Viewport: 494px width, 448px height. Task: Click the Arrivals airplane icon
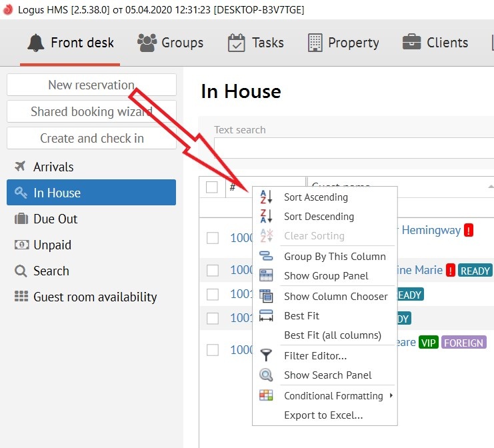(x=20, y=166)
